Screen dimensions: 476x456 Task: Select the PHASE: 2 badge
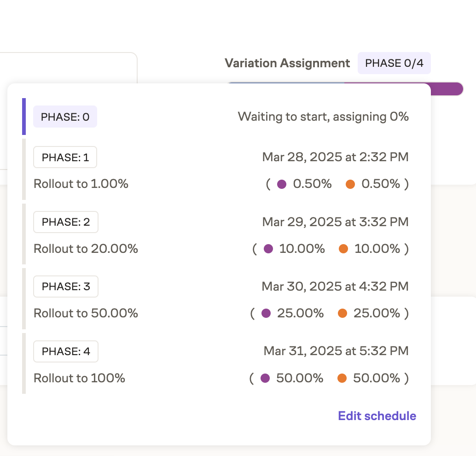65,222
